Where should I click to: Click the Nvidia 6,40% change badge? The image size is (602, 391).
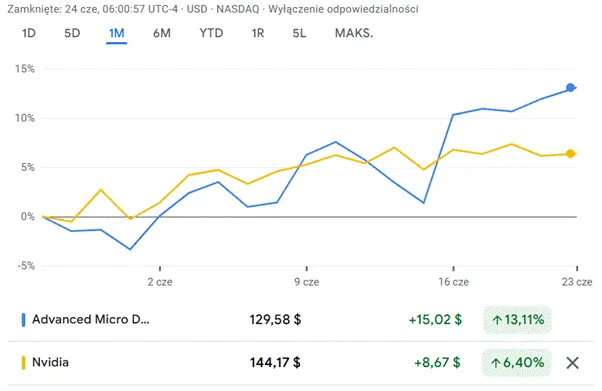517,363
